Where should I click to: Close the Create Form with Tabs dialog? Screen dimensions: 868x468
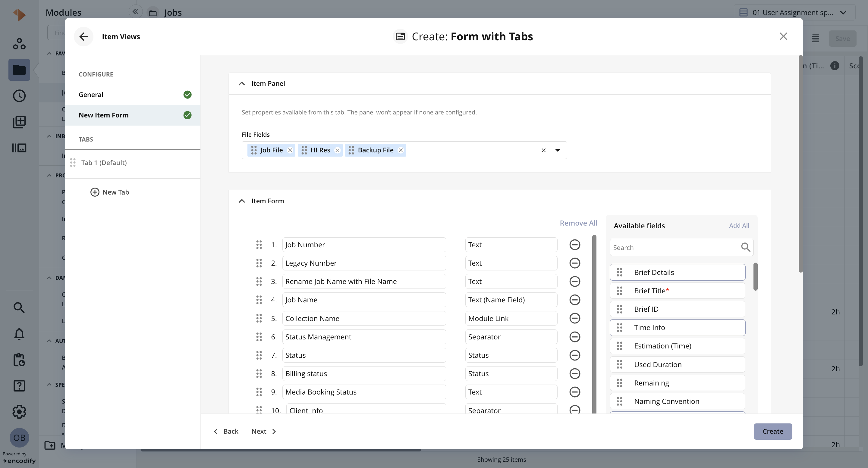(783, 36)
